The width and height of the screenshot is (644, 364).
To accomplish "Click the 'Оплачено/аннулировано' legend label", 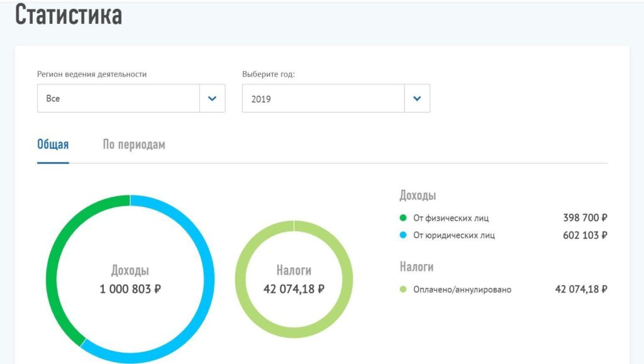I will 462,290.
